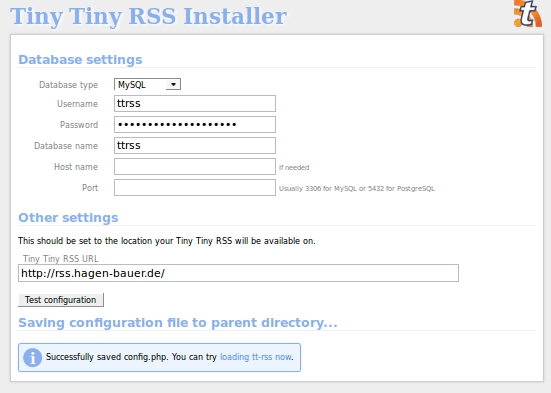Click the 'Database type' label
Image resolution: width=551 pixels, height=393 pixels.
[x=69, y=85]
